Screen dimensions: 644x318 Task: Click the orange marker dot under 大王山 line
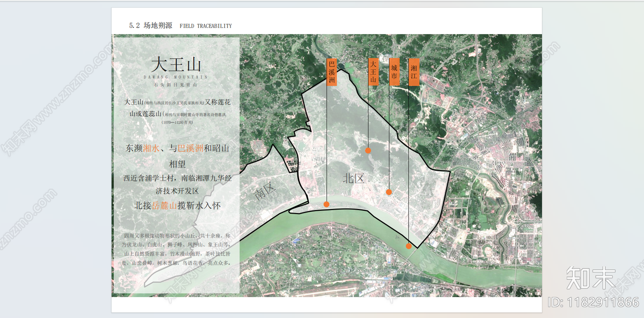coord(368,150)
